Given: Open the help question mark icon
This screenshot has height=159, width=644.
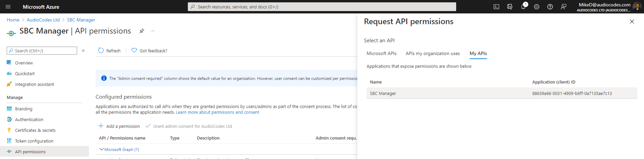Looking at the screenshot, I should 550,7.
